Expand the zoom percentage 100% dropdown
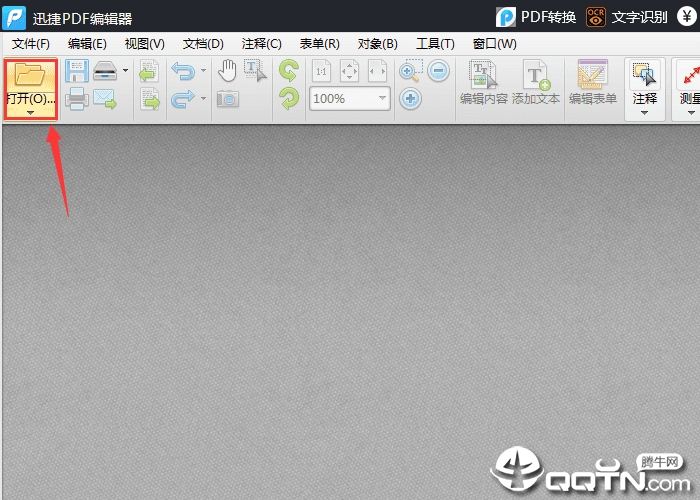Viewport: 700px width, 500px height. [382, 99]
